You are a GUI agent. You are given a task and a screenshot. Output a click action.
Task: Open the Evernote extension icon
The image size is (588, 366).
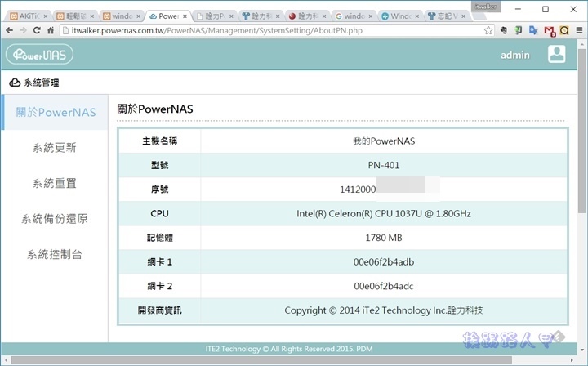[504, 30]
